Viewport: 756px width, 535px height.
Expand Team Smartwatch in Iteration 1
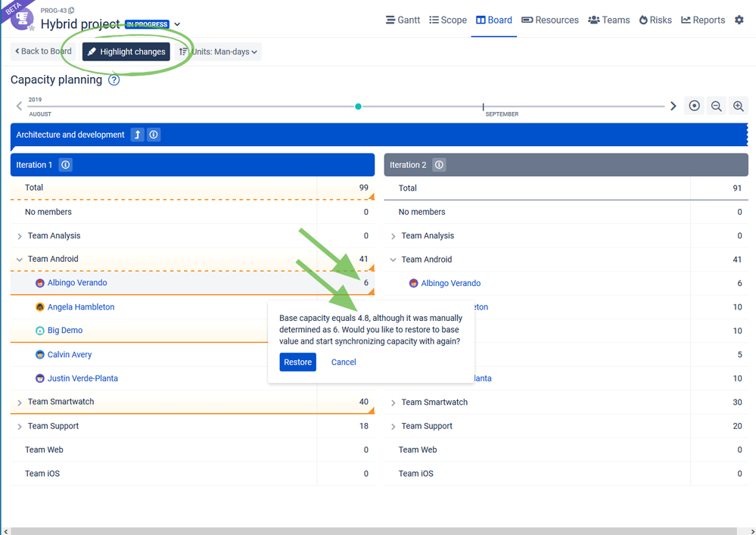(x=19, y=403)
